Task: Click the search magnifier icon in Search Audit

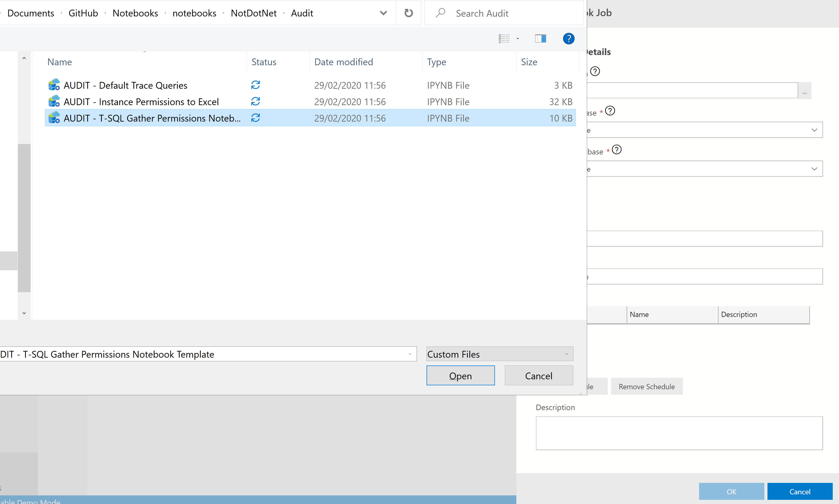Action: (x=440, y=13)
